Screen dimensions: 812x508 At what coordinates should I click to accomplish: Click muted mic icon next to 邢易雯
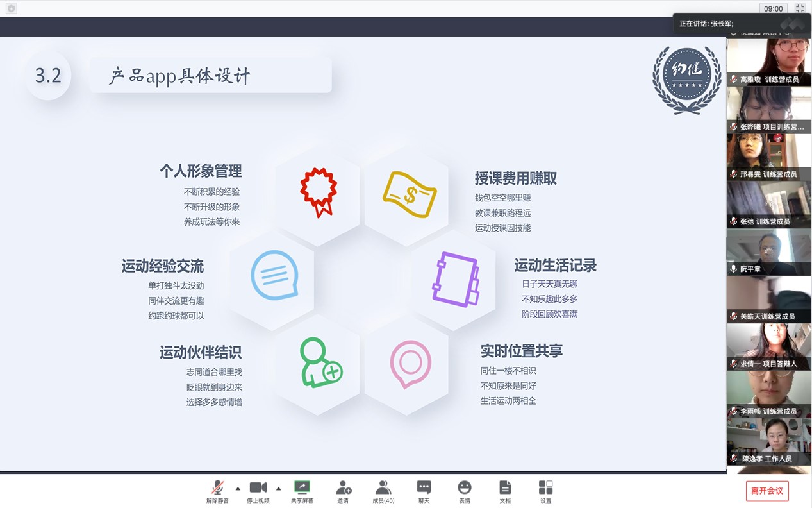point(734,174)
